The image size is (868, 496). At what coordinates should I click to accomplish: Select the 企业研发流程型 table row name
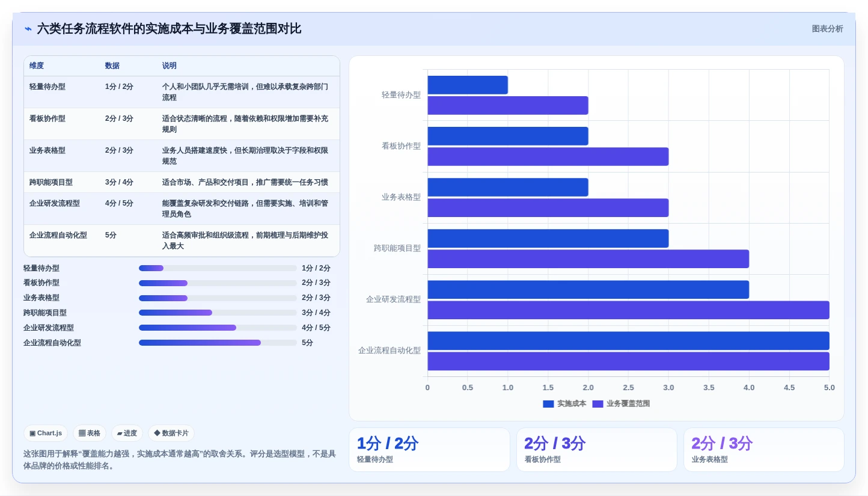55,203
